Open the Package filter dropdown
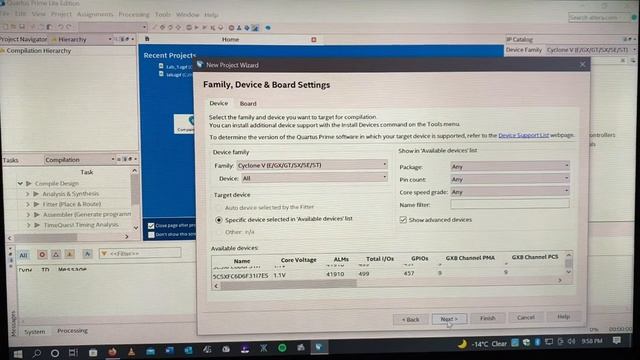Screen dimensions: 640x360 click(510, 167)
